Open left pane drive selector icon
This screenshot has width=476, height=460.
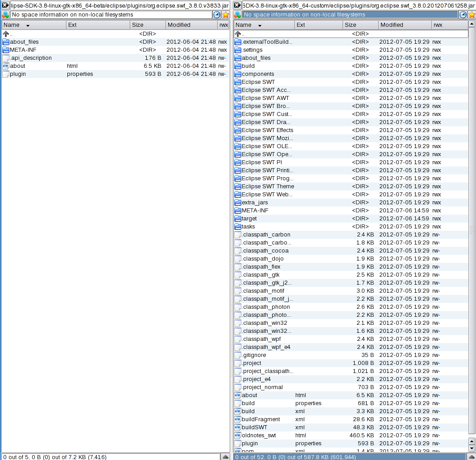tap(5, 15)
